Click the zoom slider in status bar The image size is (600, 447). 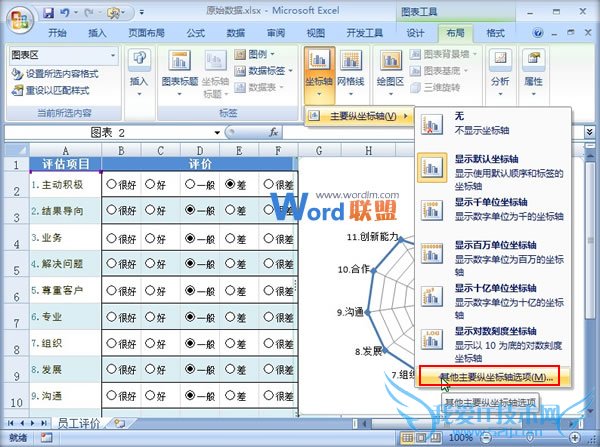click(530, 437)
